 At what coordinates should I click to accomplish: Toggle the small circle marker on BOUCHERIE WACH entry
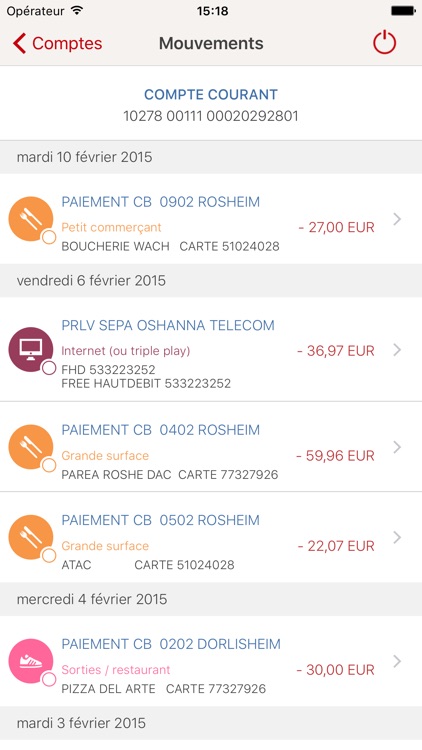49,237
